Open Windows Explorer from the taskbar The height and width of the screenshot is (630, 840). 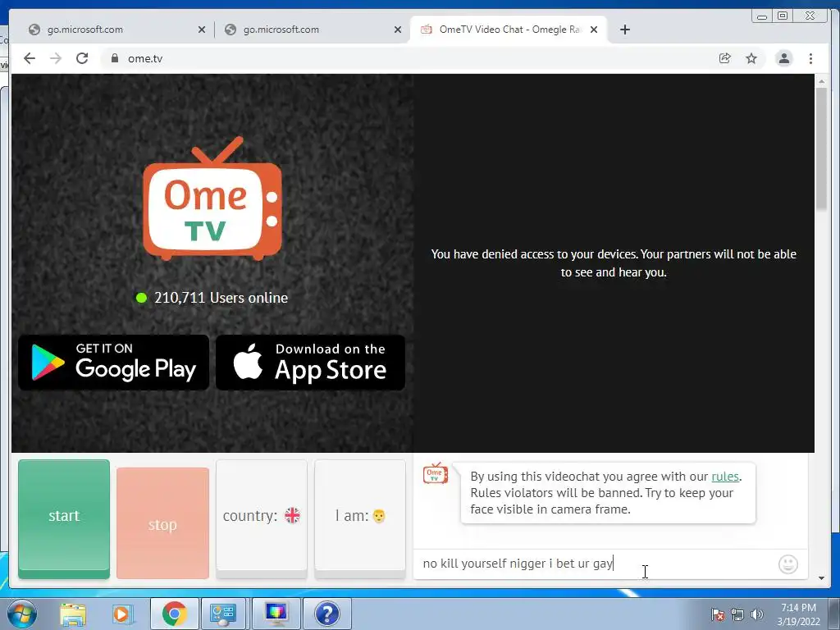[73, 614]
